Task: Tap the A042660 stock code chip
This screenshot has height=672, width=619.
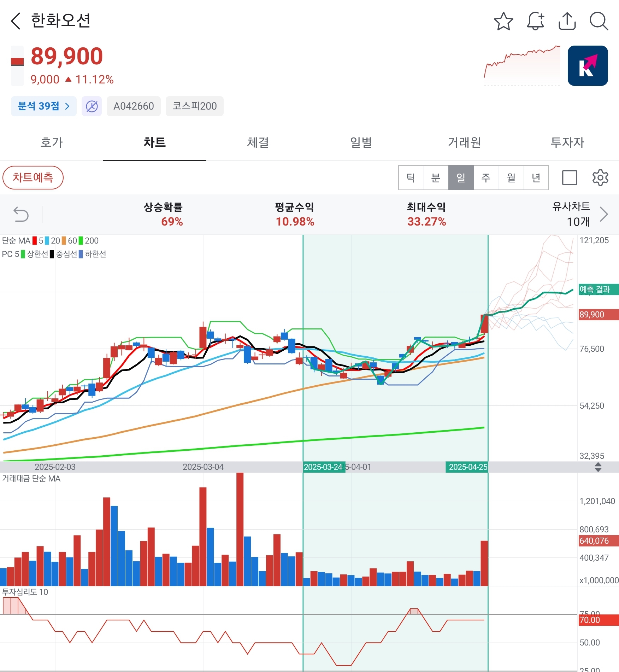Action: tap(134, 106)
